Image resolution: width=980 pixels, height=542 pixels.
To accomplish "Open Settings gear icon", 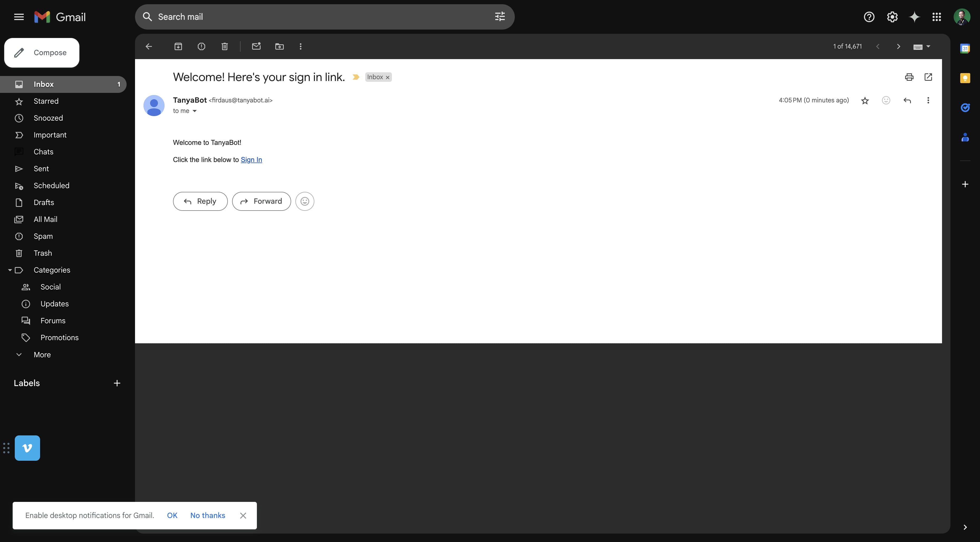I will (892, 17).
